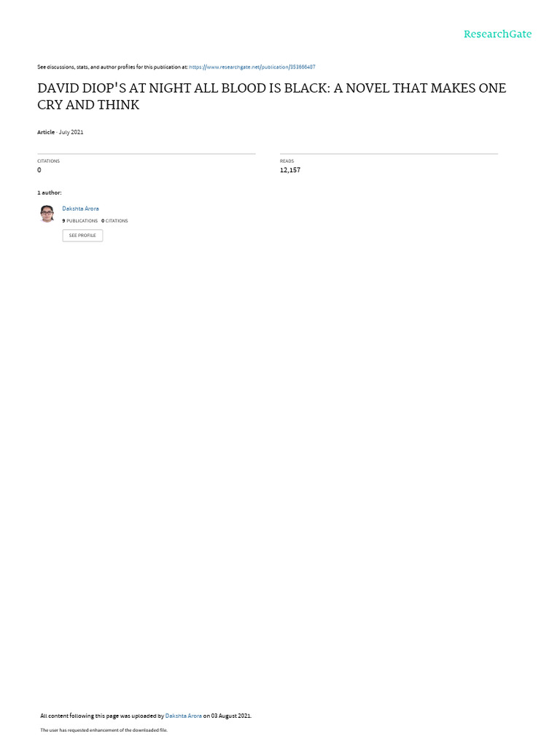Screen dimensions: 560x747
Task: Select the article title about David Diop's novel
Action: tap(271, 96)
